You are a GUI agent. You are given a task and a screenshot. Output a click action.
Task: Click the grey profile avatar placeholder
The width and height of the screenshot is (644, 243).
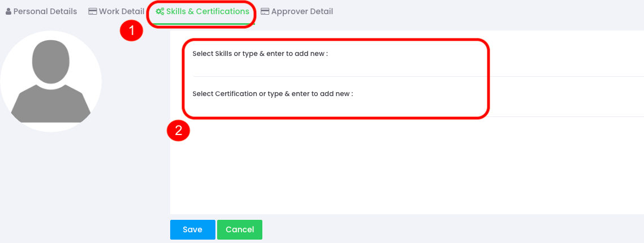[x=50, y=81]
